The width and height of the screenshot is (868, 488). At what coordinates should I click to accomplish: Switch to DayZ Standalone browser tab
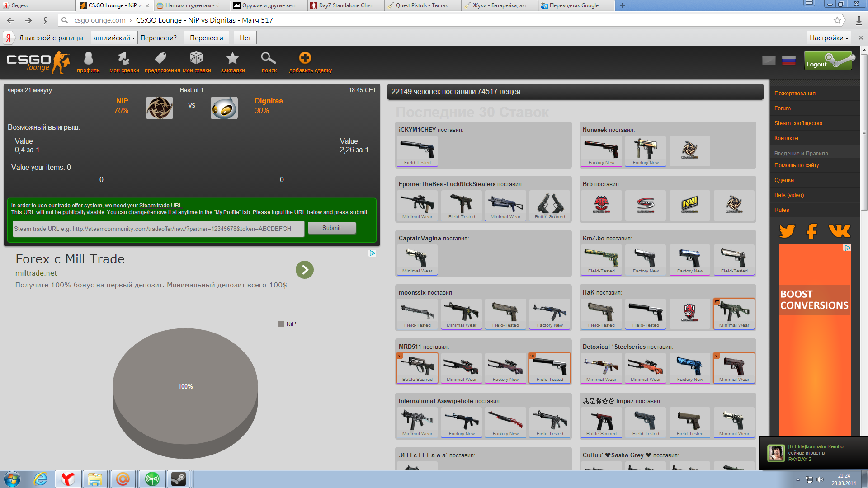click(x=344, y=5)
